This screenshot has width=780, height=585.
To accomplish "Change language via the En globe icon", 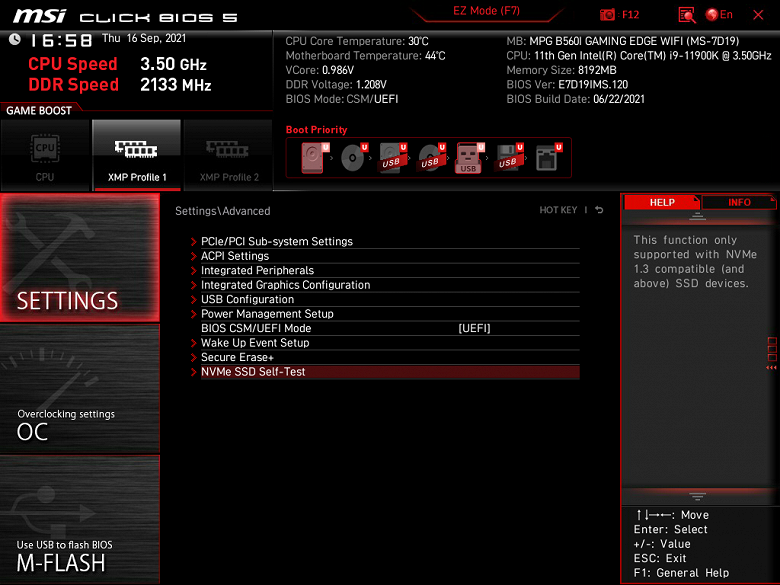I will click(719, 15).
